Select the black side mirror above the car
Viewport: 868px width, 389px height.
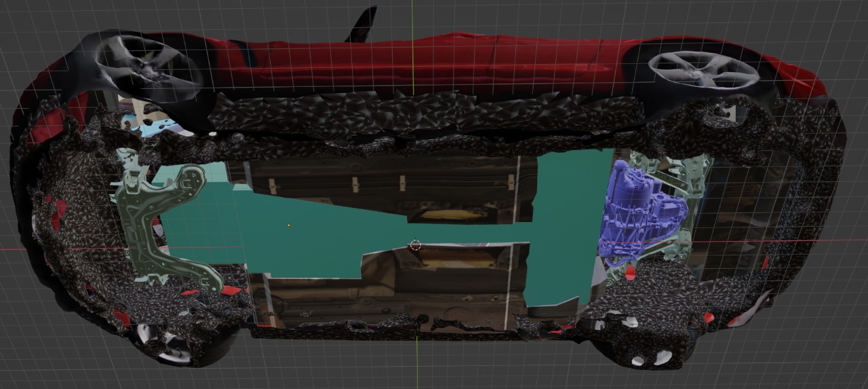[x=363, y=25]
